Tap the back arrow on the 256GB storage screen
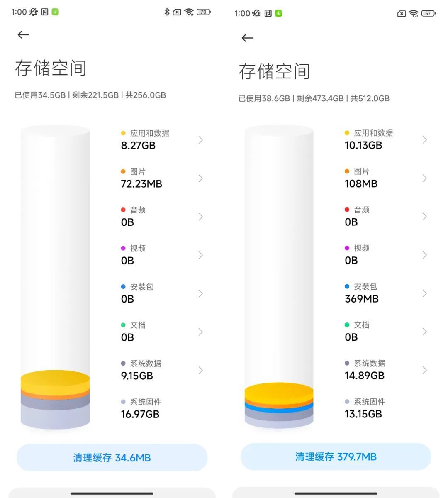Screen dimensions: 448x498 pyautogui.click(x=24, y=35)
